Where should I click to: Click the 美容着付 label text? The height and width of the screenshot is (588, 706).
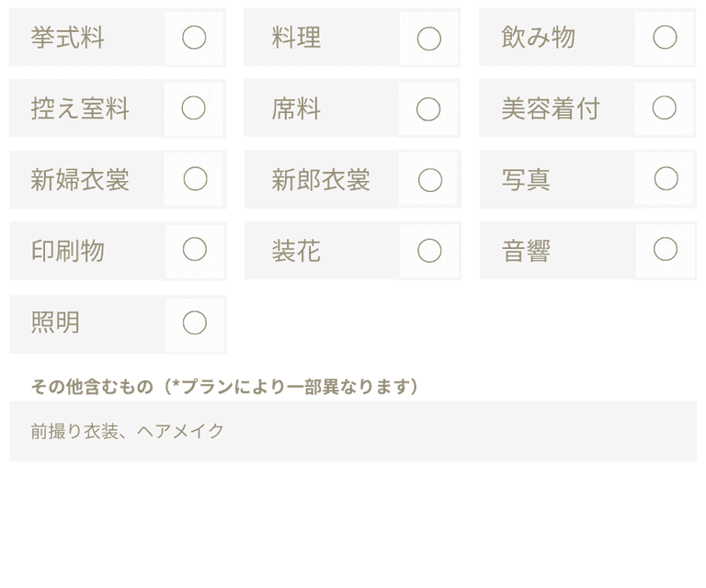(550, 109)
